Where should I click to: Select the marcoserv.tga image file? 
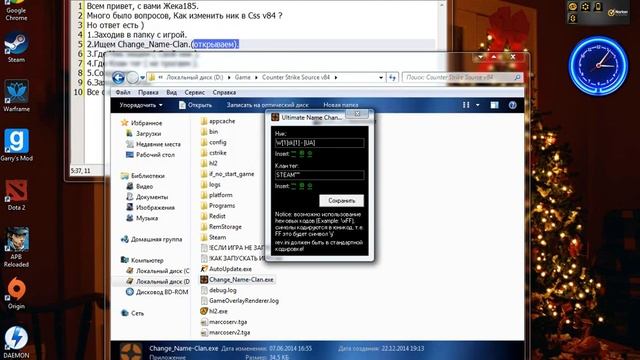click(224, 322)
